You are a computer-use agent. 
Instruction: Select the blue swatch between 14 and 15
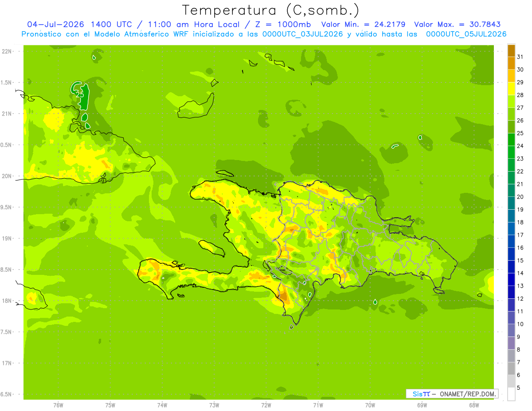pyautogui.click(x=511, y=267)
